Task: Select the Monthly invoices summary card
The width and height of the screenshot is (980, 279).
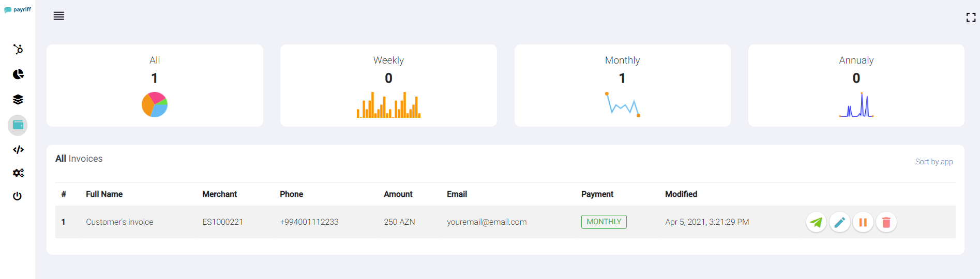Action: (x=622, y=85)
